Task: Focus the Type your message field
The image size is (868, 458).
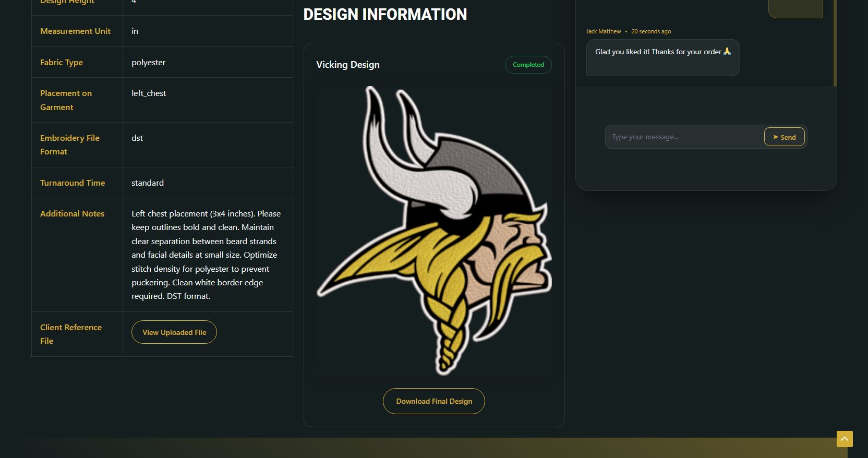Action: [683, 137]
